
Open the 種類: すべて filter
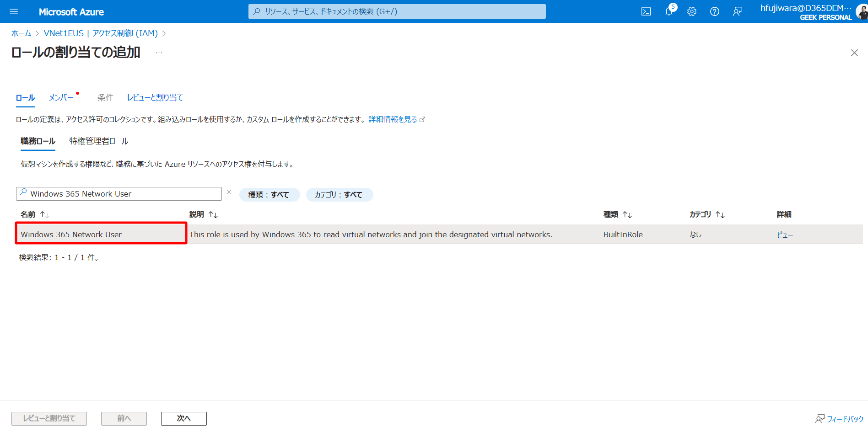[269, 194]
